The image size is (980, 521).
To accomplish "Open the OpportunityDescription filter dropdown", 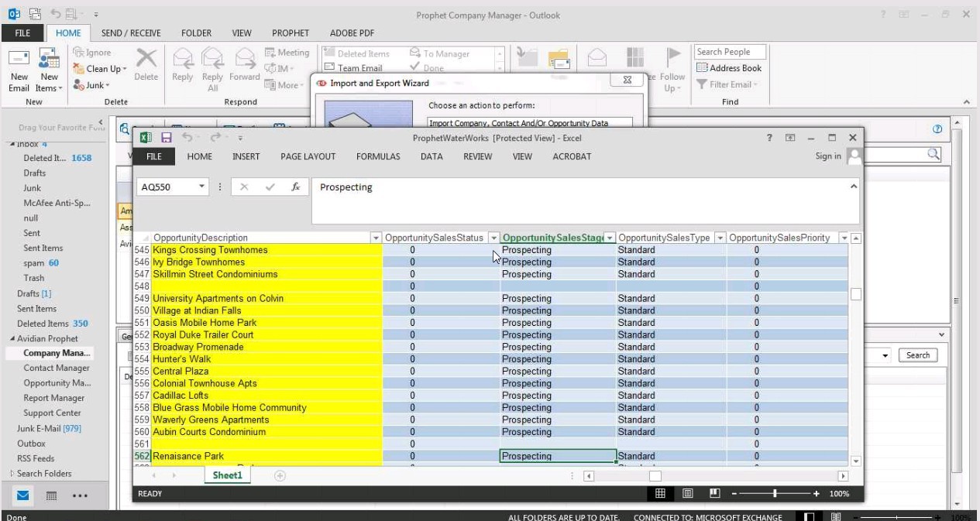I will [x=377, y=238].
